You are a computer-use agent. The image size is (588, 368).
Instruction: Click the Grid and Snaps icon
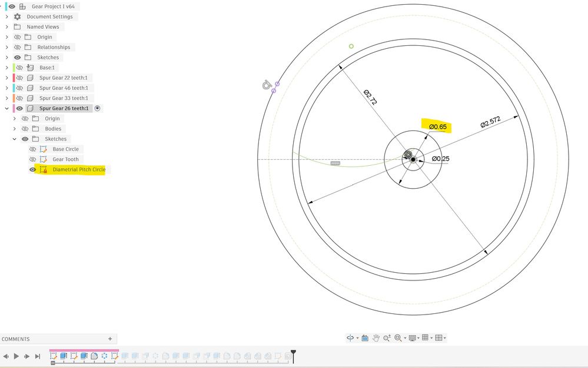click(425, 337)
